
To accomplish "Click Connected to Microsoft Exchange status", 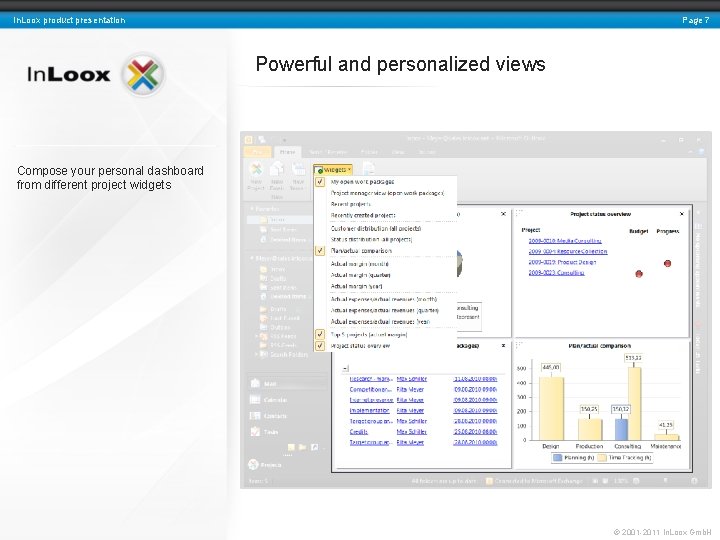I will 534,481.
